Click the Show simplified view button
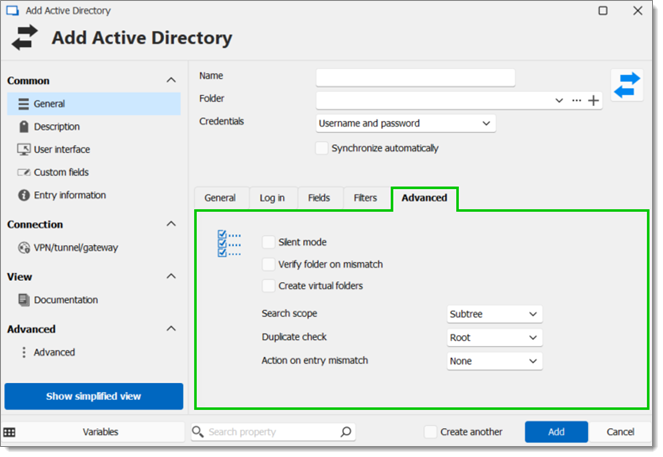Screen dimensions: 663x457 (x=94, y=397)
